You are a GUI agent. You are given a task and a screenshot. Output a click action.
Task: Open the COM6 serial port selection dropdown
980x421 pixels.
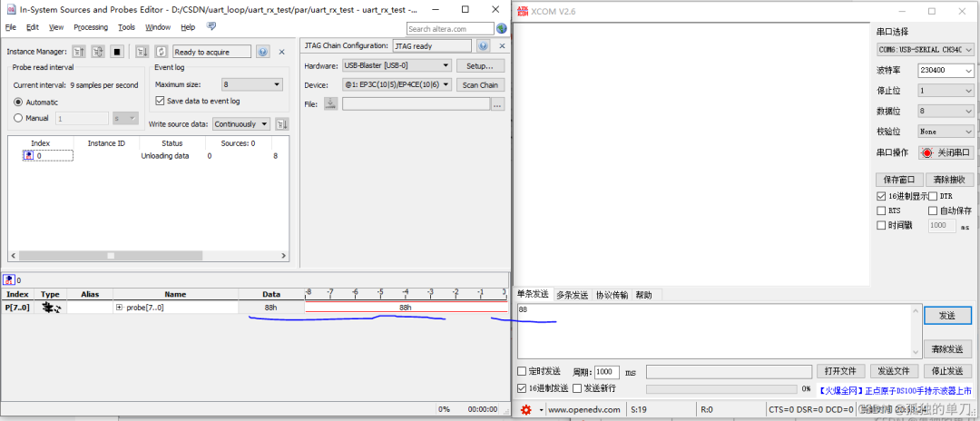pos(925,50)
